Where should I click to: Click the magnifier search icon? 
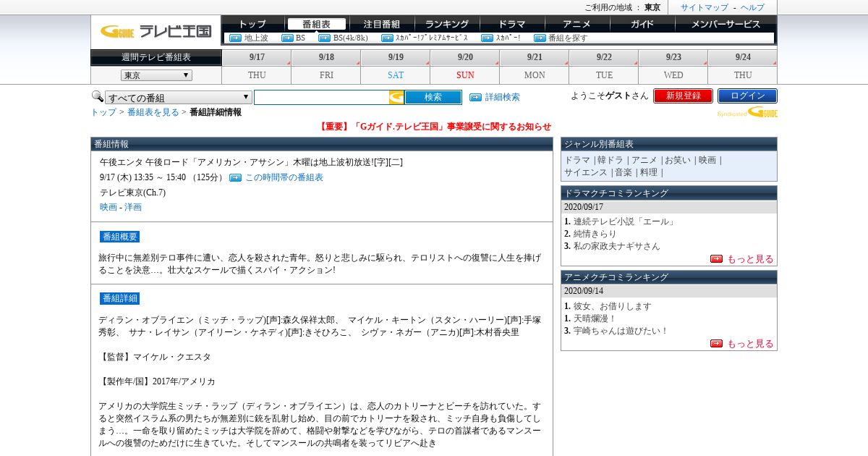97,96
